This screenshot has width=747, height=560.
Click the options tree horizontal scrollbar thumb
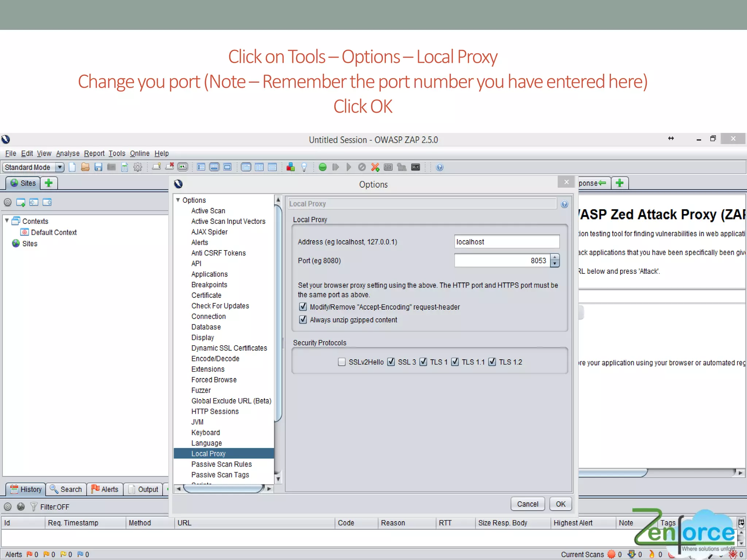coord(224,489)
